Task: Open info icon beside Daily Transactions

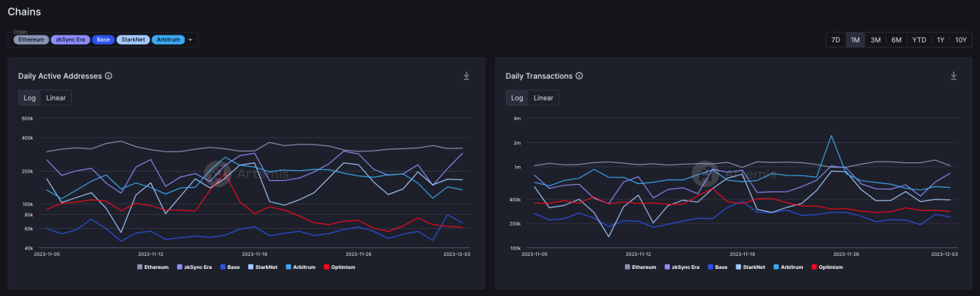Action: coord(579,76)
